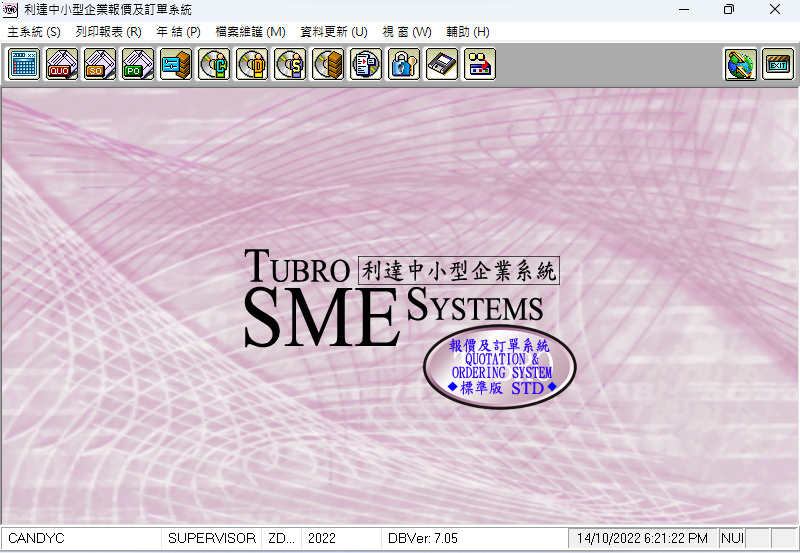
Task: Open the 年結 (P) menu
Action: [x=178, y=32]
